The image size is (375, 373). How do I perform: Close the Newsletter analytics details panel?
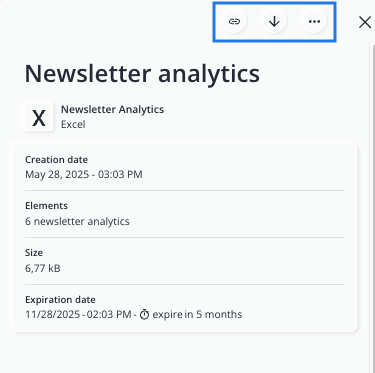(365, 23)
